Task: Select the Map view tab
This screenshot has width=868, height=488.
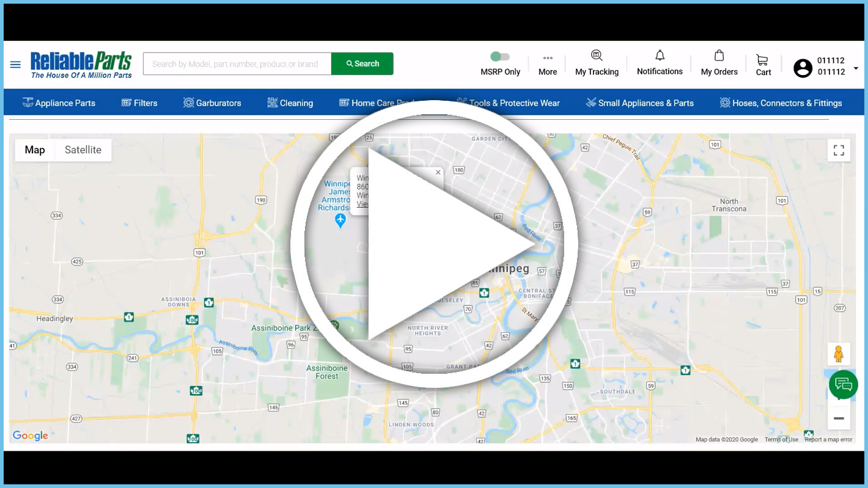Action: pyautogui.click(x=34, y=150)
